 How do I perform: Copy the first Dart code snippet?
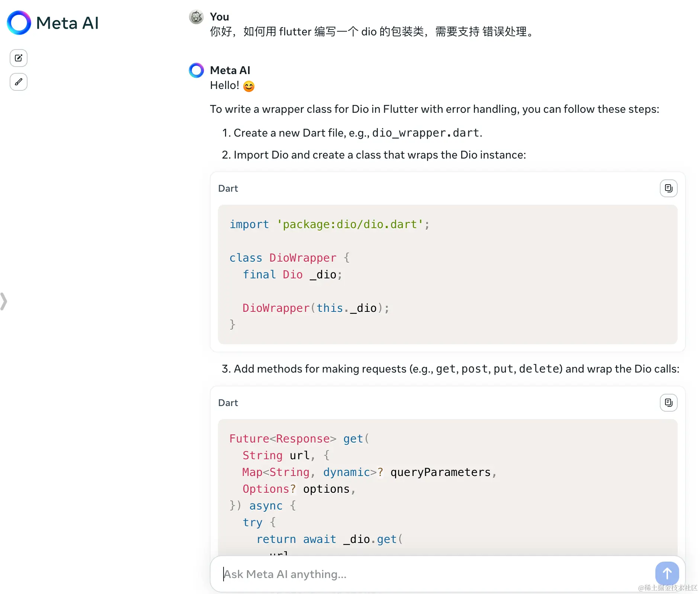pos(668,188)
